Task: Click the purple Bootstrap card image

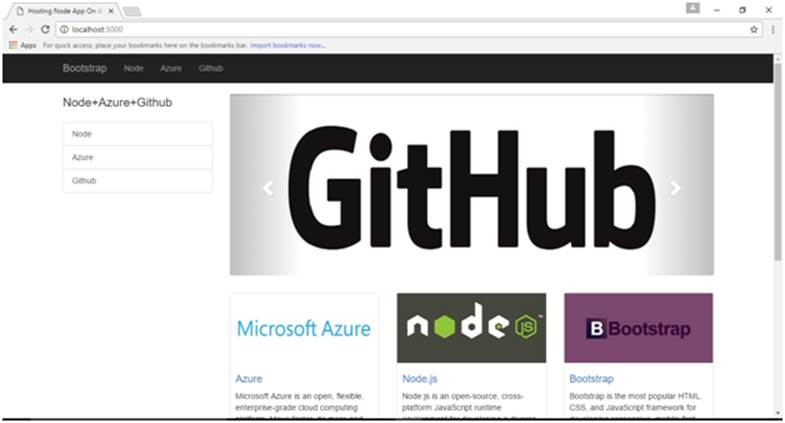Action: (x=638, y=328)
